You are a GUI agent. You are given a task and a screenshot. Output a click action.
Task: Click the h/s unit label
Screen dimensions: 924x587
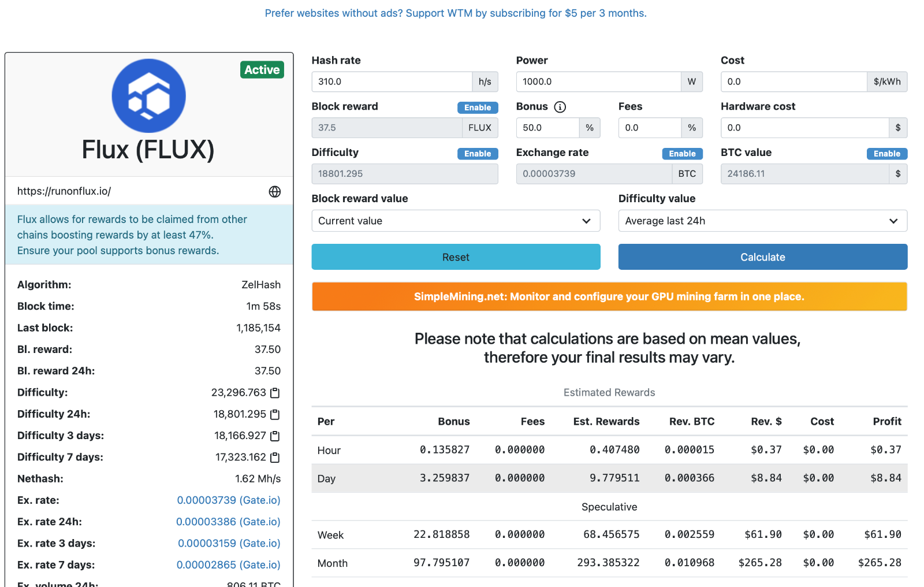pos(485,81)
